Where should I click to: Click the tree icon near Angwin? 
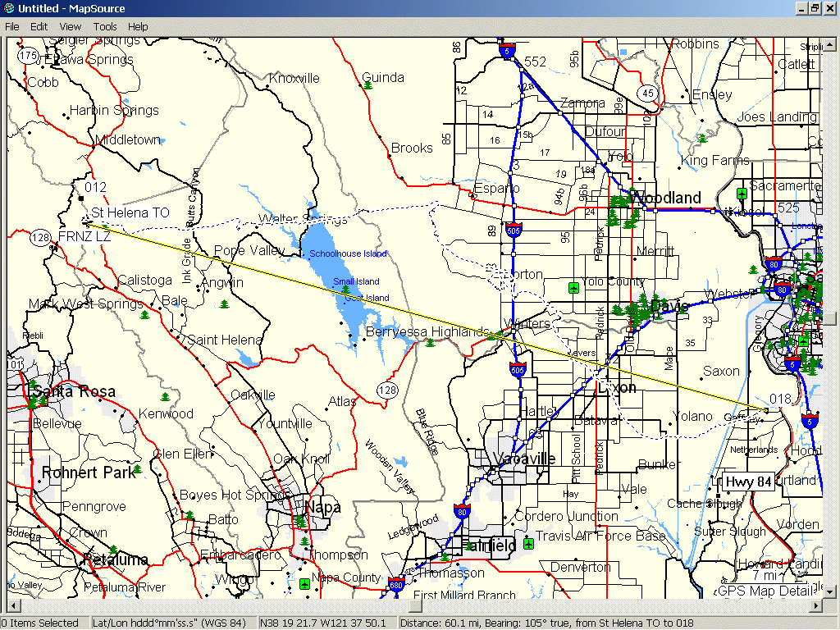(225, 304)
